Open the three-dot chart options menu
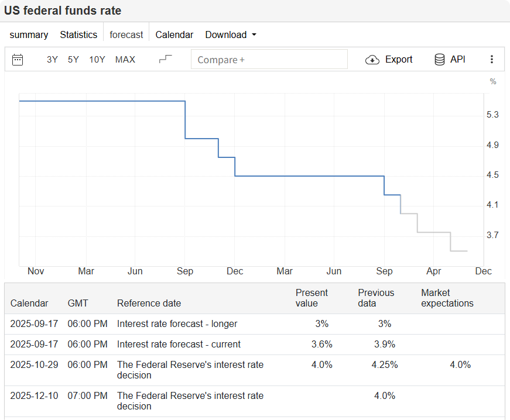The width and height of the screenshot is (510, 420). pyautogui.click(x=492, y=59)
